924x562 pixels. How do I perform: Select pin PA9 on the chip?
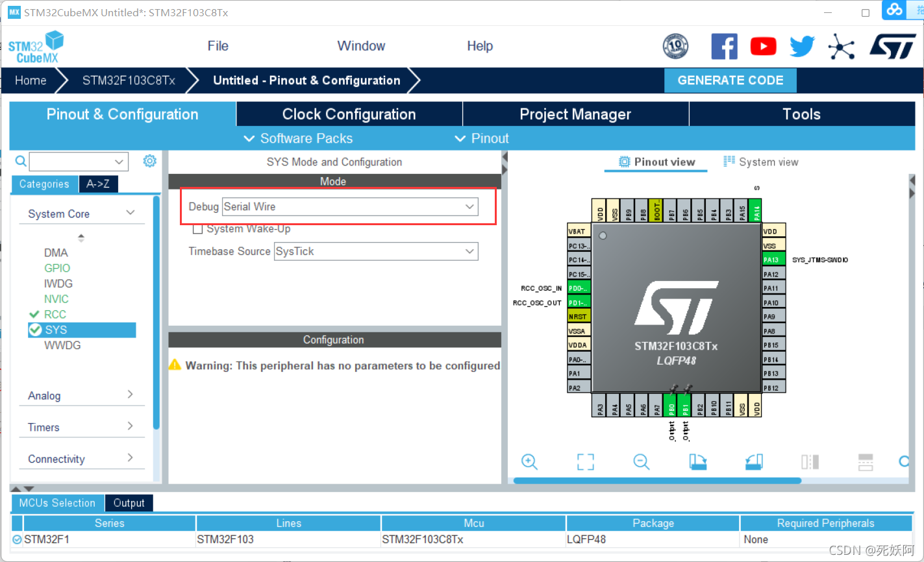(774, 317)
